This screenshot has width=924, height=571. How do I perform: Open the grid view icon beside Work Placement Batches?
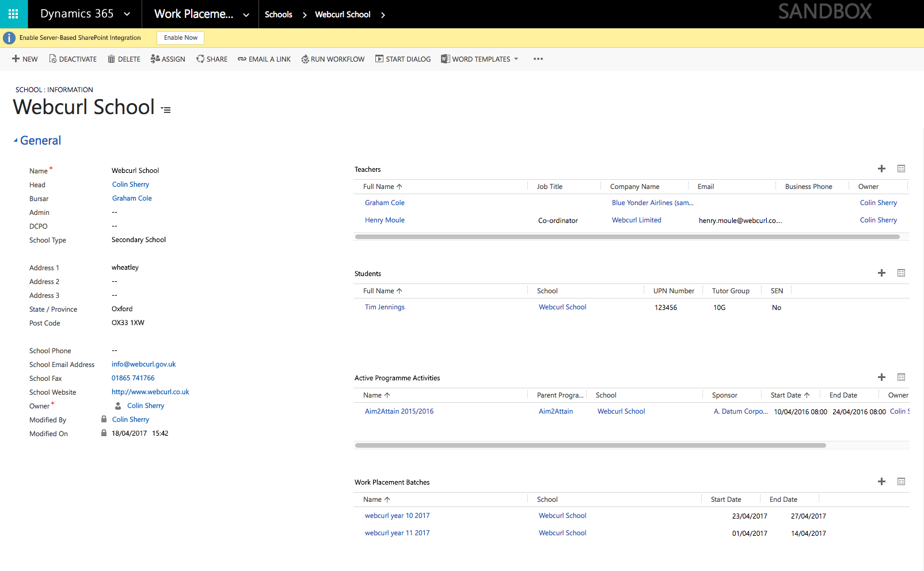901,482
